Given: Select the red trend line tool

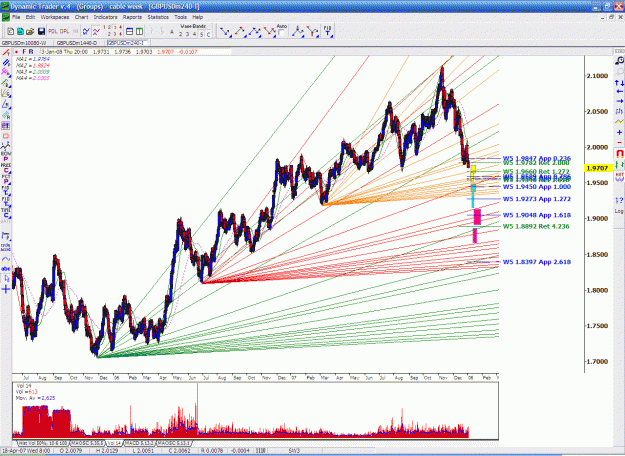Looking at the screenshot, I should pos(6,53).
